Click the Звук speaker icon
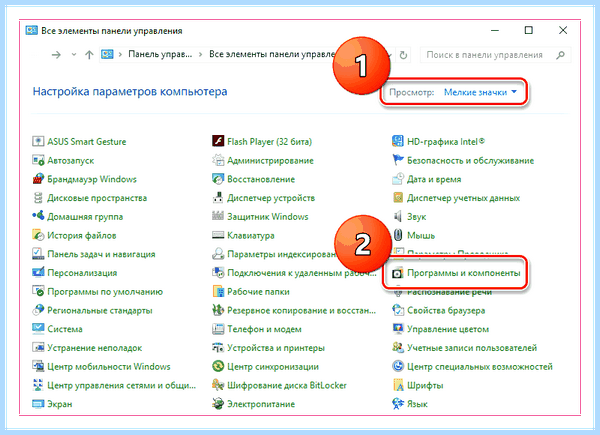Image resolution: width=600 pixels, height=435 pixels. tap(398, 217)
